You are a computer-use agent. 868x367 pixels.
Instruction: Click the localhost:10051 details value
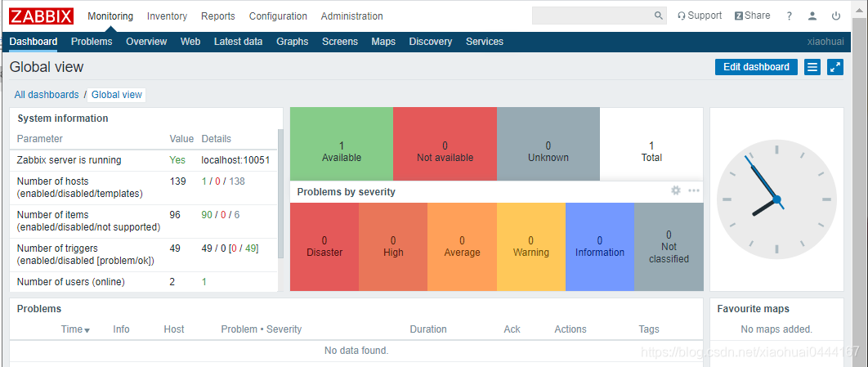[235, 160]
